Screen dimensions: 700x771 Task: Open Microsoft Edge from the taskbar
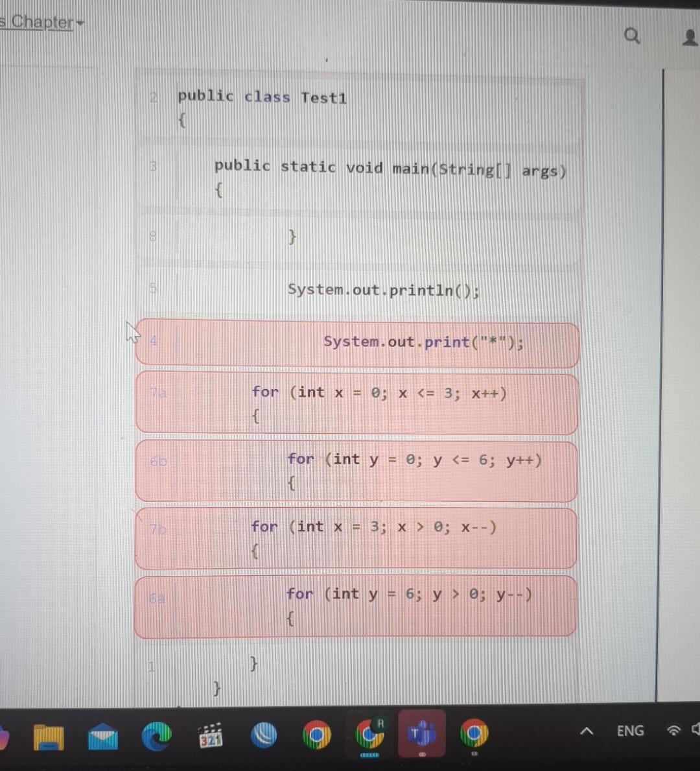click(x=157, y=734)
